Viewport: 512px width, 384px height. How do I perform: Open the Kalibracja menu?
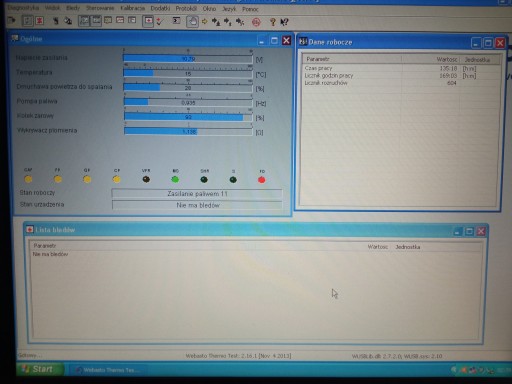(x=133, y=8)
